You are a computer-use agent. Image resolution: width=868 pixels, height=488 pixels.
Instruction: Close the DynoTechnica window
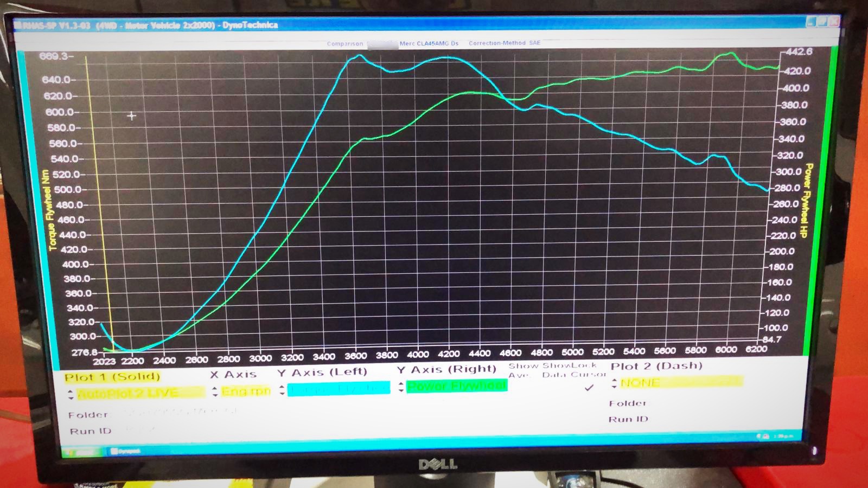tap(834, 22)
